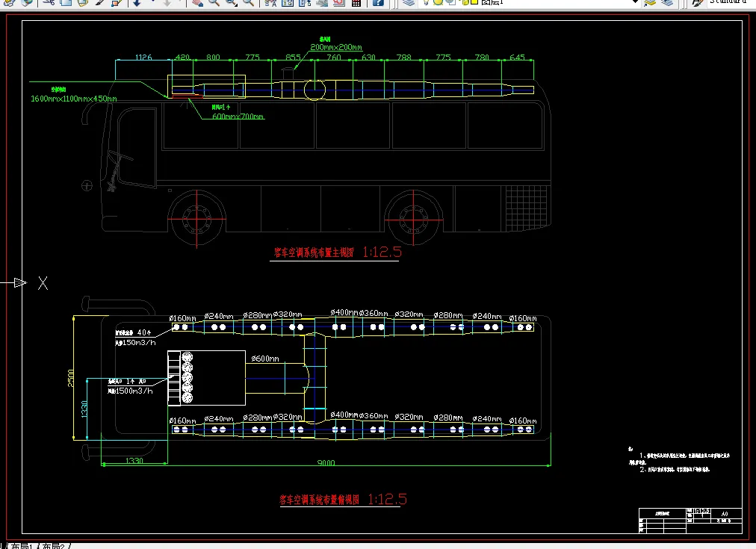Click the front view title scale '1:12.5'
Image resolution: width=756 pixels, height=549 pixels.
coord(382,252)
